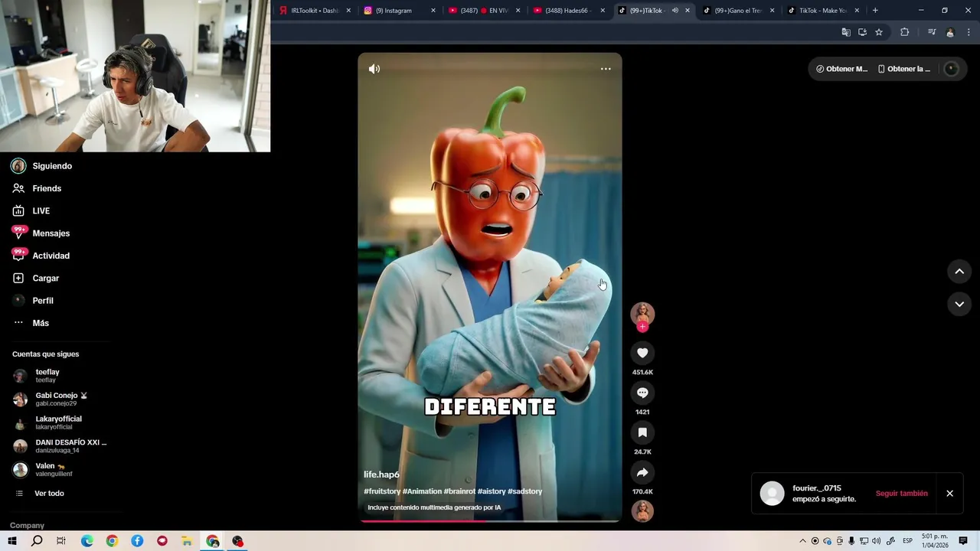Mute the TikTok video with speaker icon

[x=374, y=69]
